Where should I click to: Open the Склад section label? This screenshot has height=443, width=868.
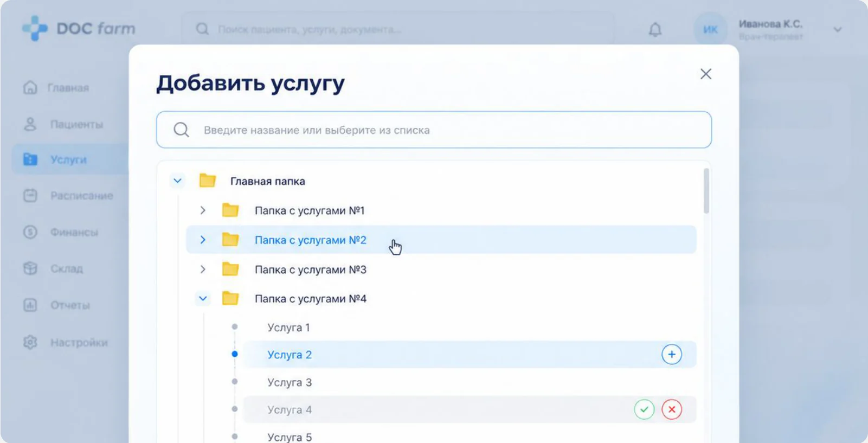67,269
